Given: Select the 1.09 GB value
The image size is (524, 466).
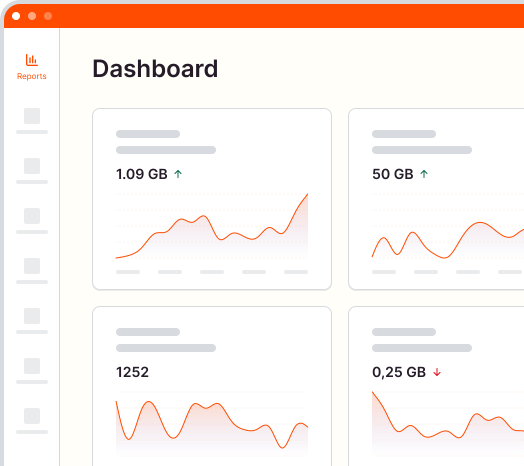Looking at the screenshot, I should (142, 174).
